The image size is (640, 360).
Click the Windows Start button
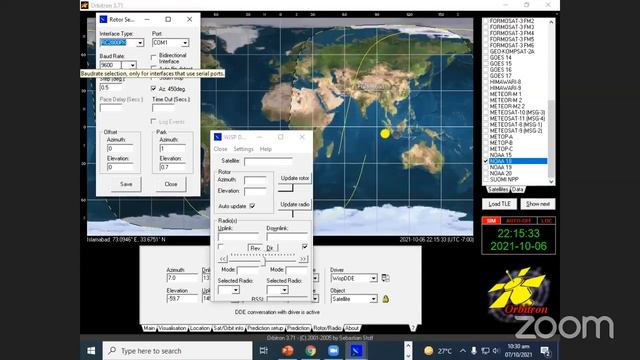[91, 351]
